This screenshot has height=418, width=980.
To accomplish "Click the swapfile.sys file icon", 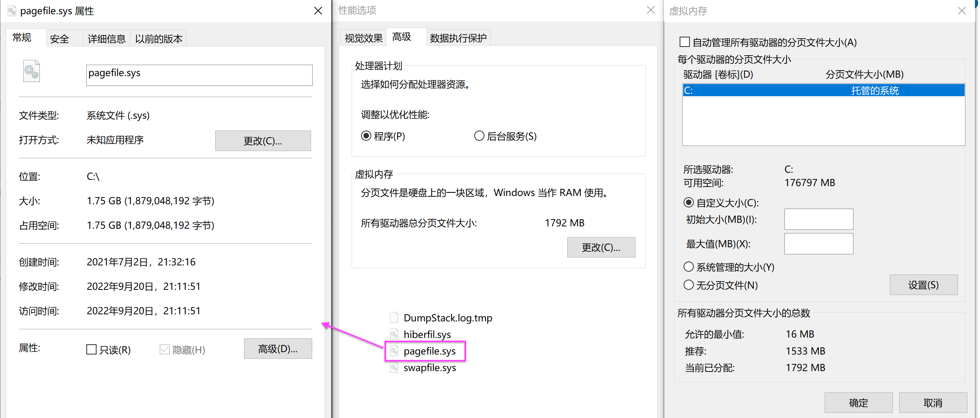I will [x=394, y=367].
